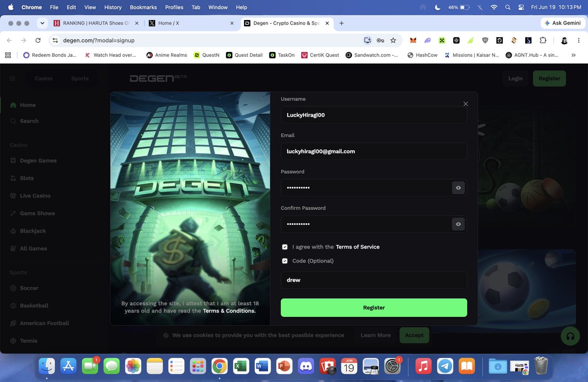Open the File menu
Screen dimensions: 588x382
[54, 7]
